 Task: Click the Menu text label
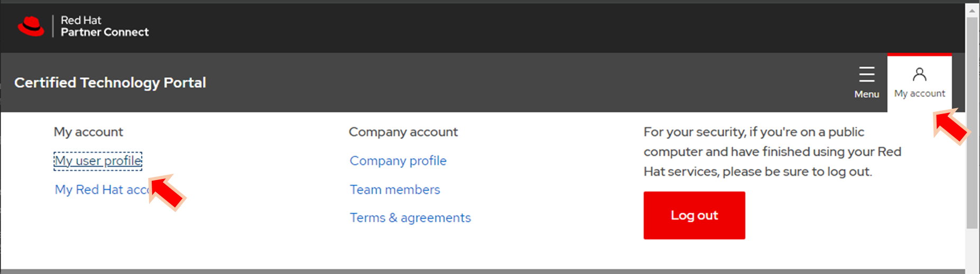(866, 94)
